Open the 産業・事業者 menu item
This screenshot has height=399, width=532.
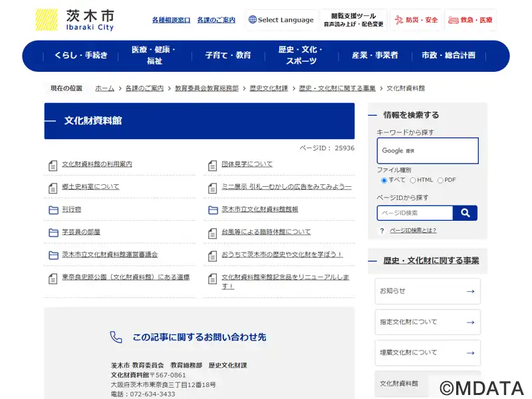(375, 55)
